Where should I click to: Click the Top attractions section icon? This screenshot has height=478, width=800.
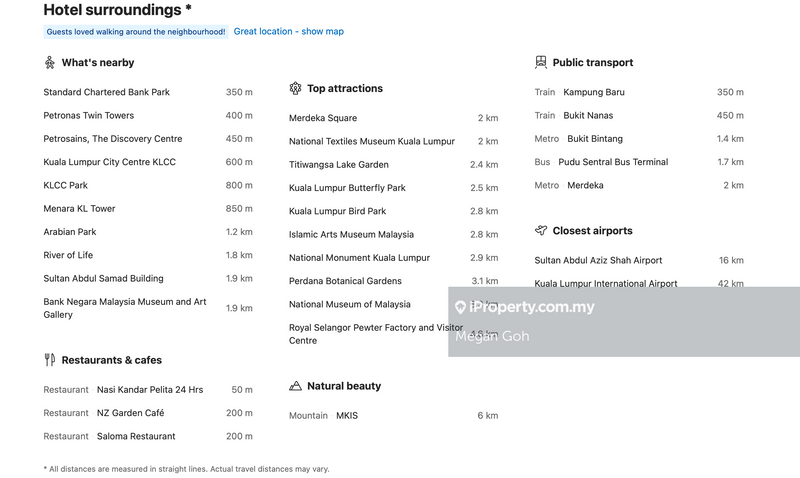click(x=295, y=89)
